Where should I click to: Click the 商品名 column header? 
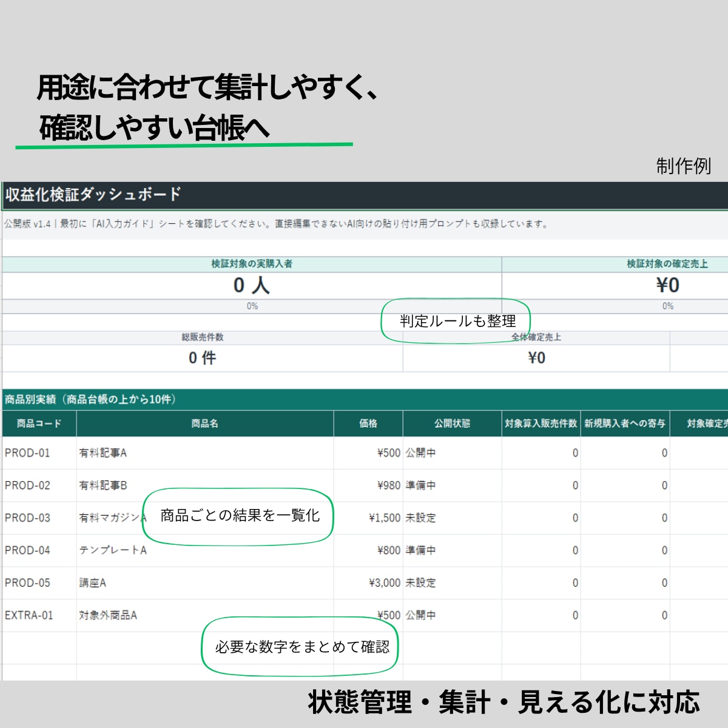click(205, 423)
